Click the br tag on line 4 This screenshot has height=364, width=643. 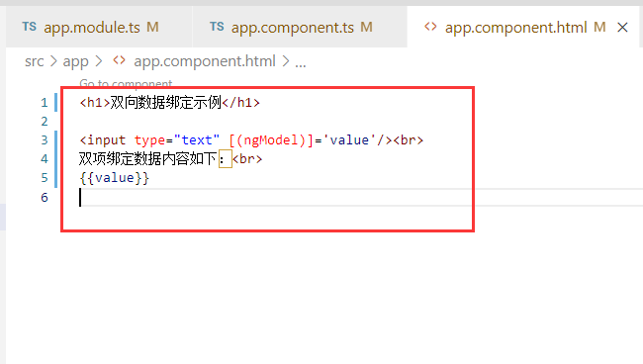point(247,158)
